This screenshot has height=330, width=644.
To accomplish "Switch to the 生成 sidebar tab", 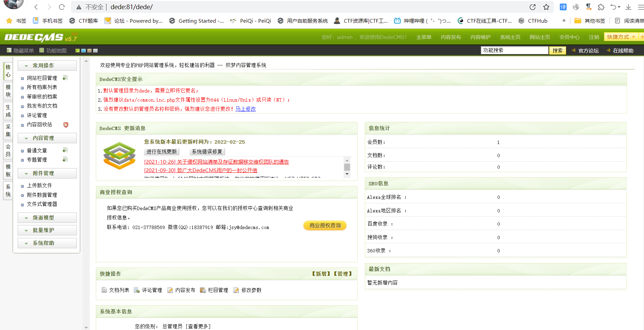I will point(8,111).
